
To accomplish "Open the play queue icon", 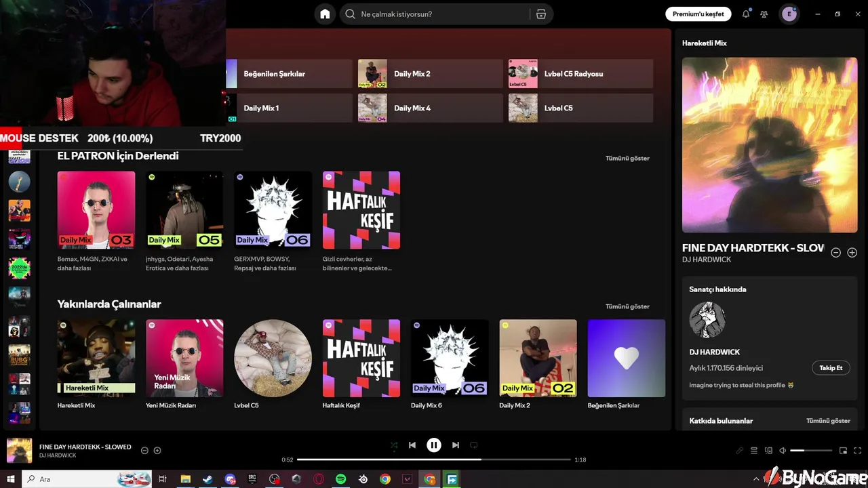I will pos(754,451).
